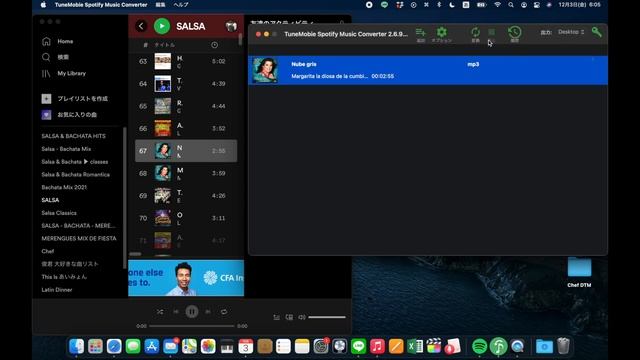The width and height of the screenshot is (640, 360).
Task: Open Bachata Mix 2021 playlist
Action: [x=64, y=187]
